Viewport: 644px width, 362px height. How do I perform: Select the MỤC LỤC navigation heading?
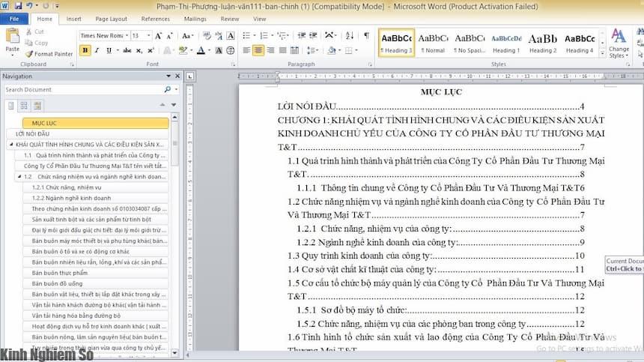point(95,123)
